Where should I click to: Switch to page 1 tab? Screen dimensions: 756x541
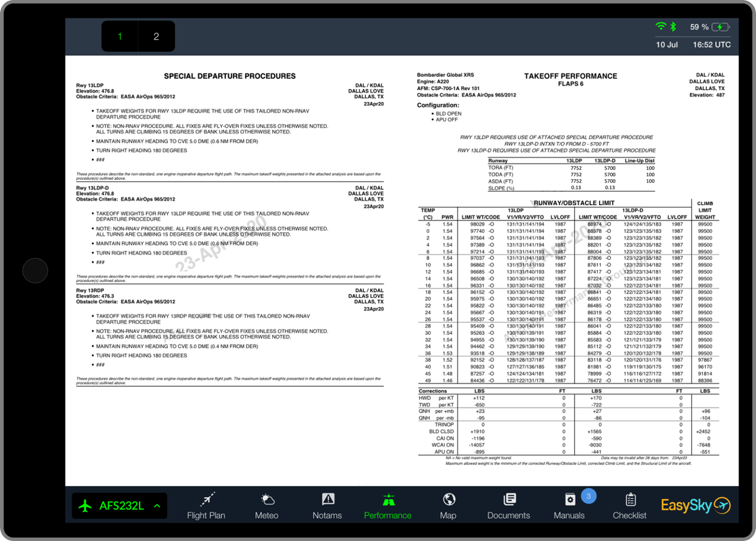point(120,36)
